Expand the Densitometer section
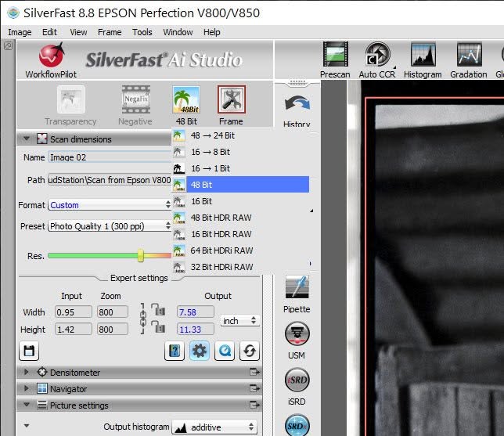The height and width of the screenshot is (436, 504). (27, 372)
